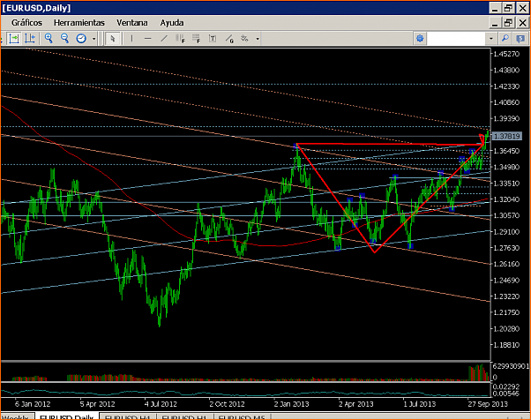Click the Periods clock icon
531x420 pixels.
point(81,39)
